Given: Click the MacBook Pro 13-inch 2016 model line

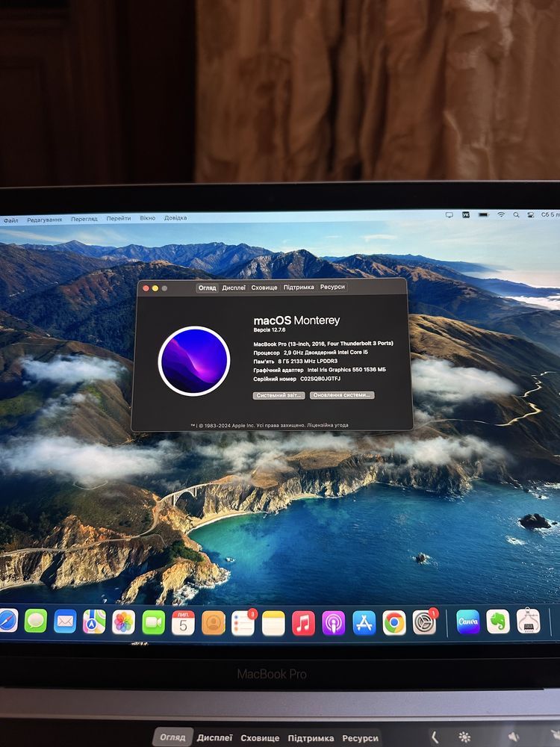Looking at the screenshot, I should tap(323, 344).
